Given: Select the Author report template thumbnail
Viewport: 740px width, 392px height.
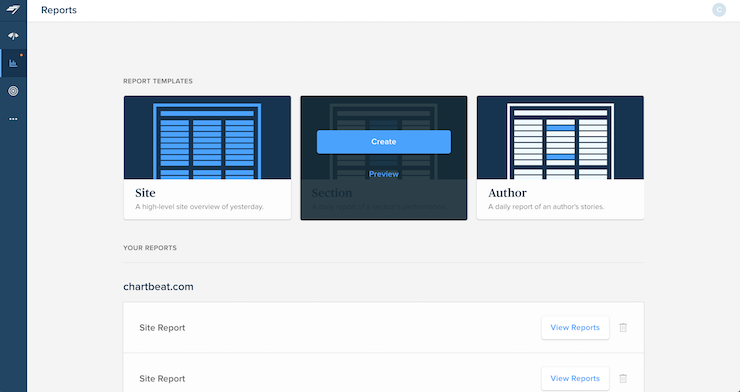Looking at the screenshot, I should 560,137.
